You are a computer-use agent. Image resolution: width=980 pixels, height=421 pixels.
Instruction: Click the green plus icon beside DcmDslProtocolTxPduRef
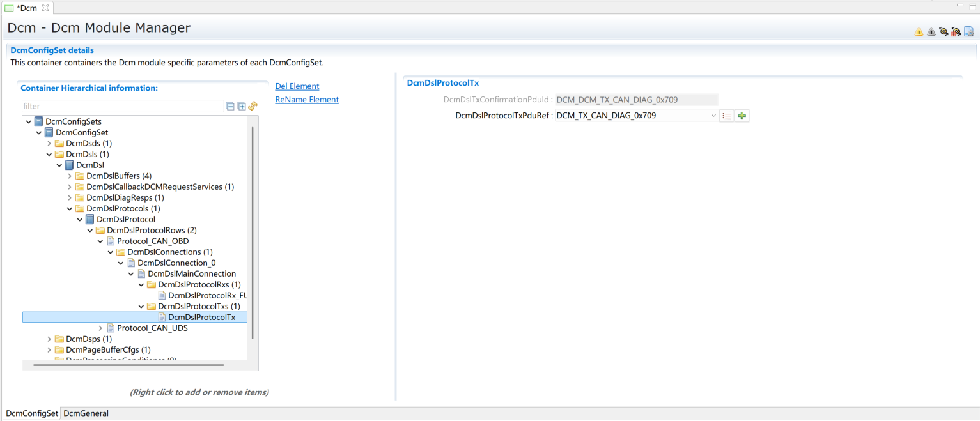742,116
